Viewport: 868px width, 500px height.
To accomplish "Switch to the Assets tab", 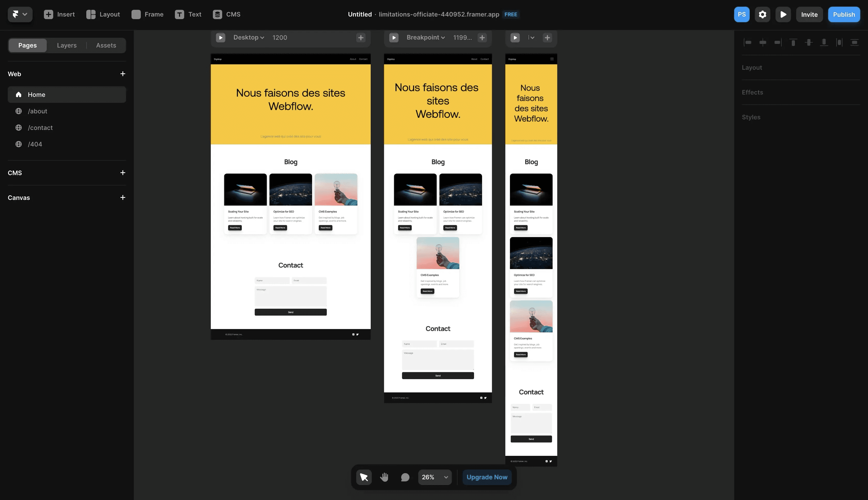I will 106,45.
